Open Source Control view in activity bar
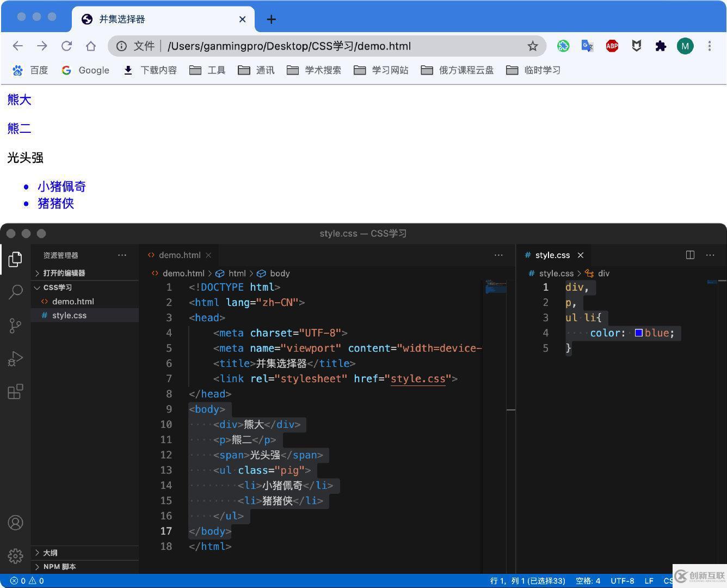 coord(15,326)
